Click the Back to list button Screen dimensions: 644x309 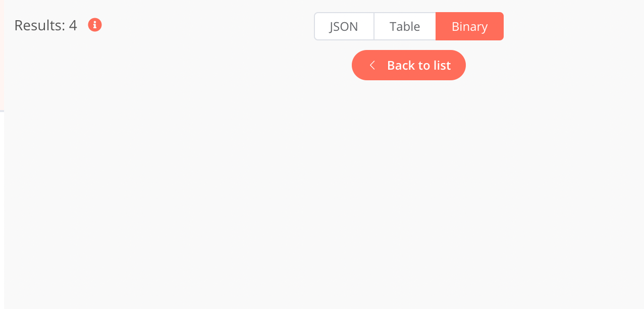point(409,65)
